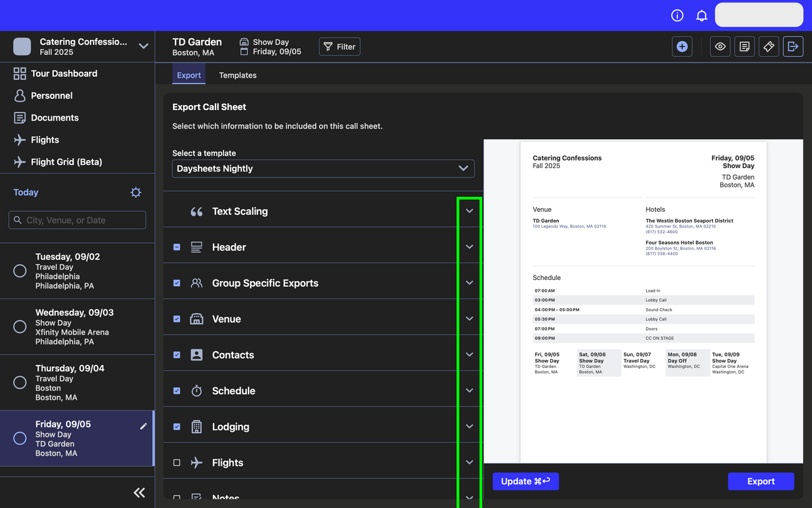Click the Lodging hotel icon
The image size is (812, 508).
pyautogui.click(x=197, y=427)
